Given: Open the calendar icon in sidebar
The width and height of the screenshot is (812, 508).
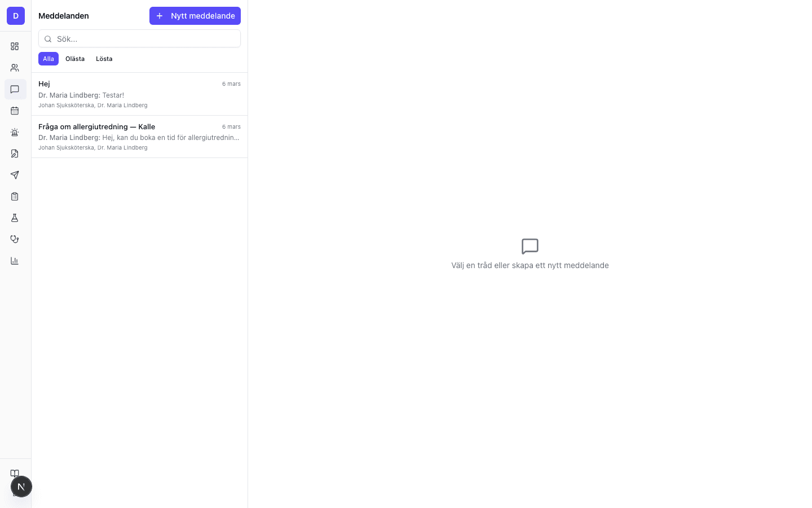Looking at the screenshot, I should 15,111.
